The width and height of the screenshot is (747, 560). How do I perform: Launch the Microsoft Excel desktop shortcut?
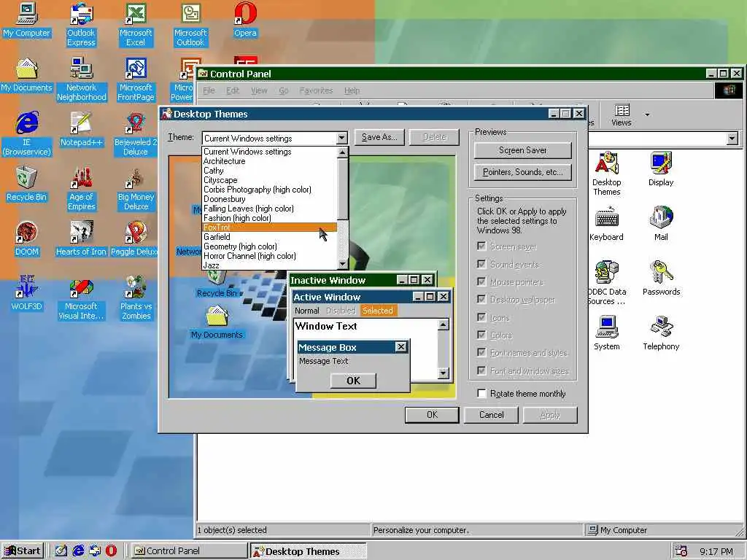[x=136, y=25]
